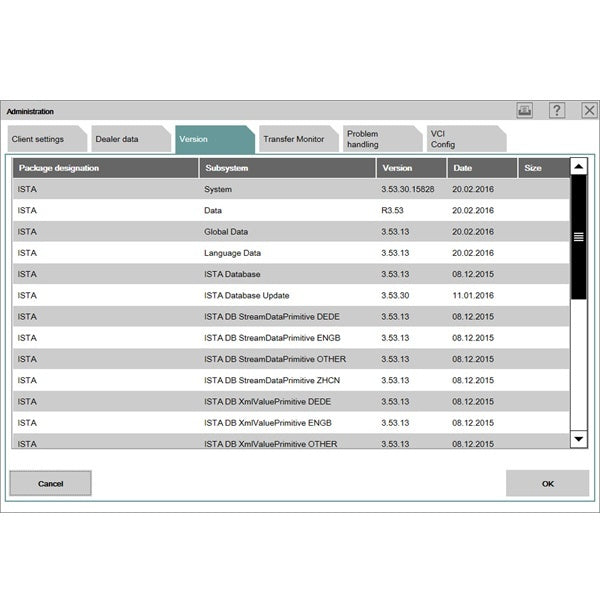Click the Global Data version 3.53.13

tap(395, 232)
